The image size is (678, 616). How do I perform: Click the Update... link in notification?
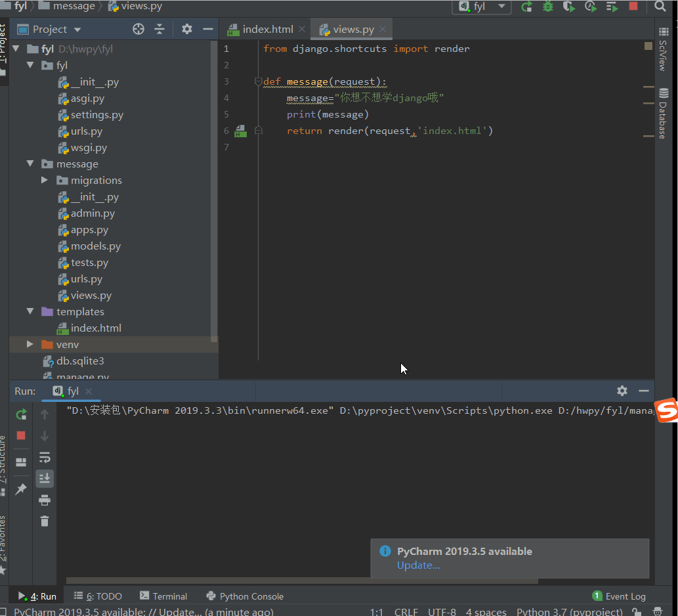[x=418, y=565]
